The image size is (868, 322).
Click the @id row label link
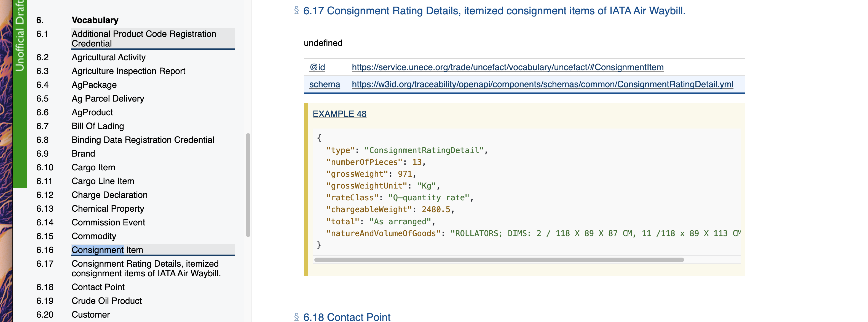317,67
